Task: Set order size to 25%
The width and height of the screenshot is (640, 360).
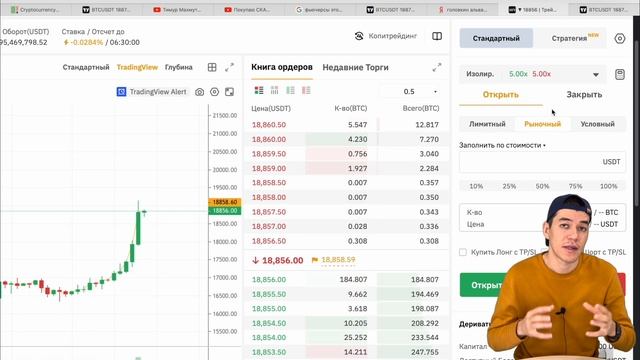Action: click(x=509, y=186)
